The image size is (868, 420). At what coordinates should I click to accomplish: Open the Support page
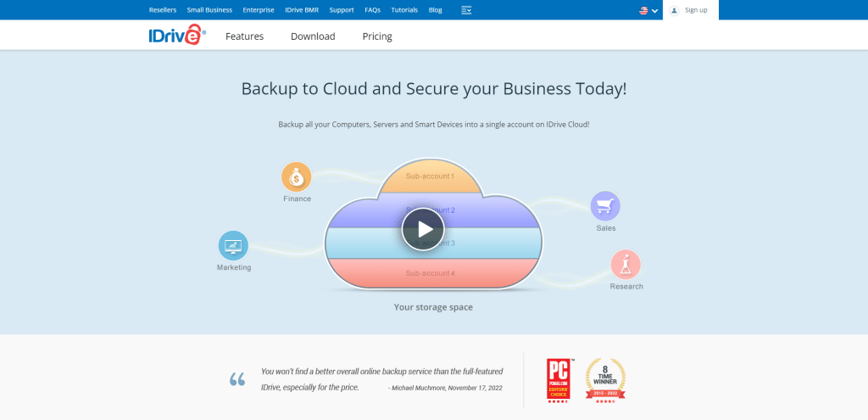(342, 10)
